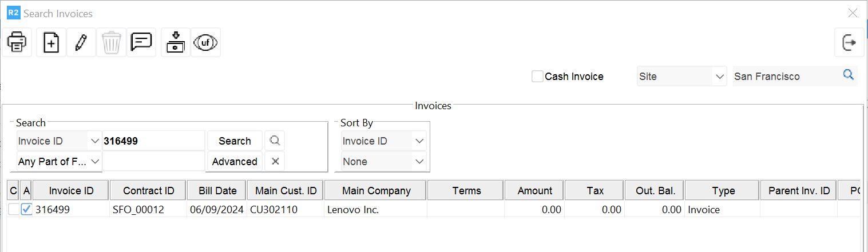This screenshot has width=868, height=252.
Task: Click the magnifier lookup next to San Francisco
Action: pyautogui.click(x=848, y=75)
